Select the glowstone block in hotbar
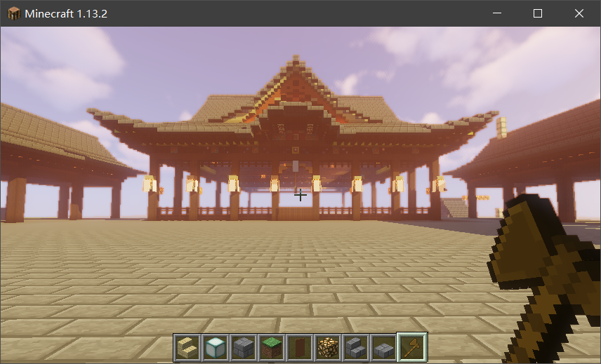The height and width of the screenshot is (364, 601). click(x=328, y=347)
